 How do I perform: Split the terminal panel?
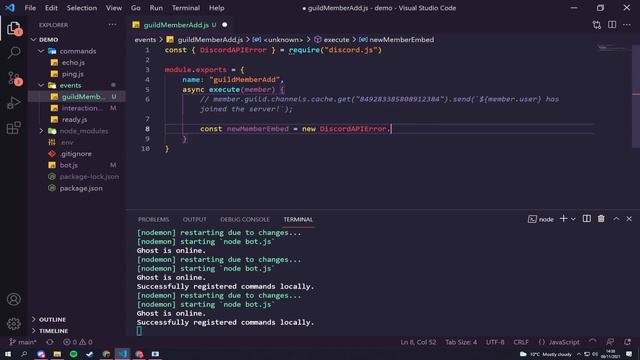tap(587, 219)
